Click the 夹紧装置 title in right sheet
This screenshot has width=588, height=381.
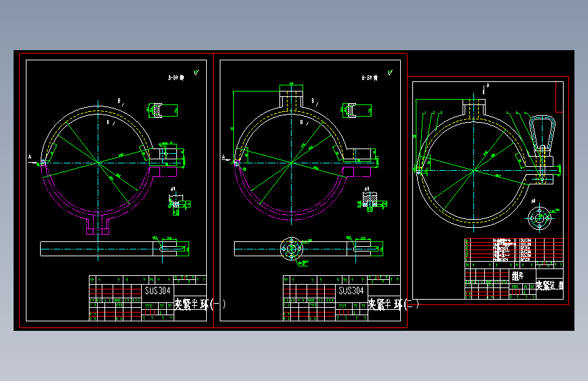(x=550, y=285)
